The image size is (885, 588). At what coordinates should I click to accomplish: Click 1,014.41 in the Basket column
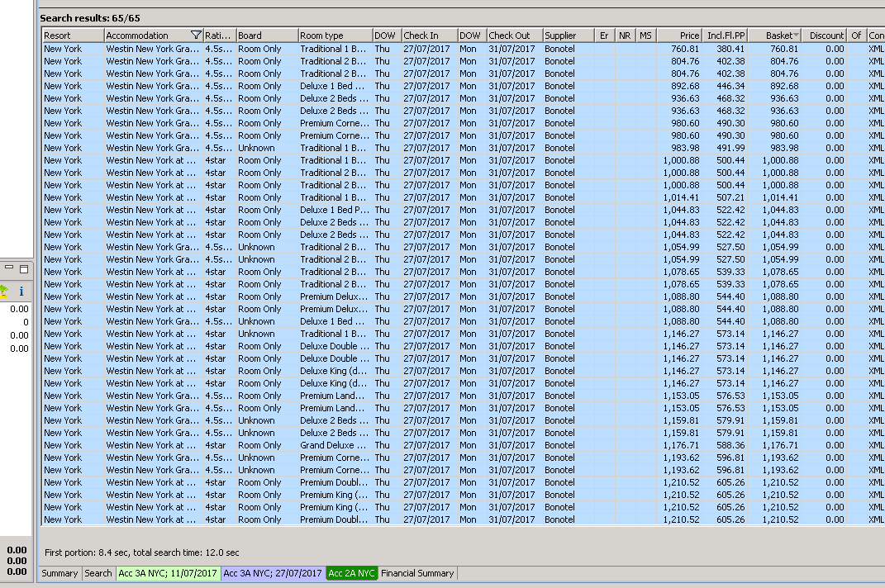(x=780, y=198)
